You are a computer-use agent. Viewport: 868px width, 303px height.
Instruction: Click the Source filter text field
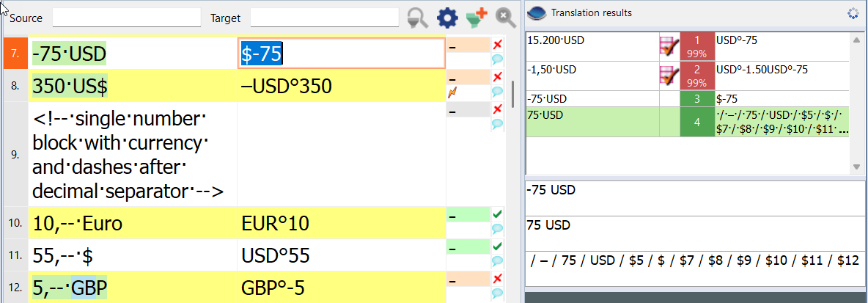coord(127,17)
